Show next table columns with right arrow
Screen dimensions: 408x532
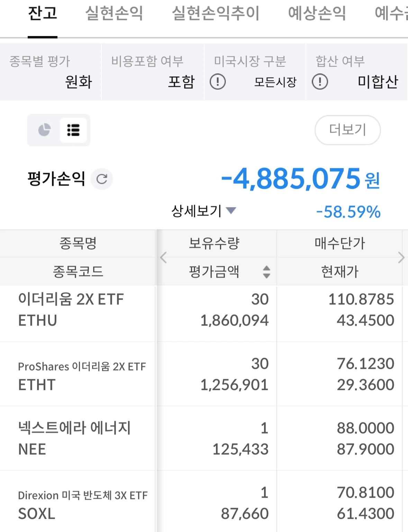click(401, 258)
